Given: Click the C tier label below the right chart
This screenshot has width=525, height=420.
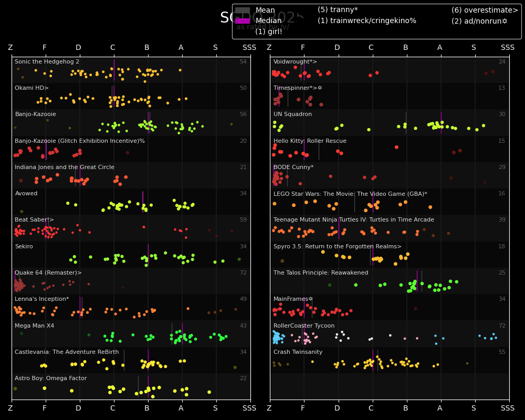Looking at the screenshot, I should [x=371, y=408].
